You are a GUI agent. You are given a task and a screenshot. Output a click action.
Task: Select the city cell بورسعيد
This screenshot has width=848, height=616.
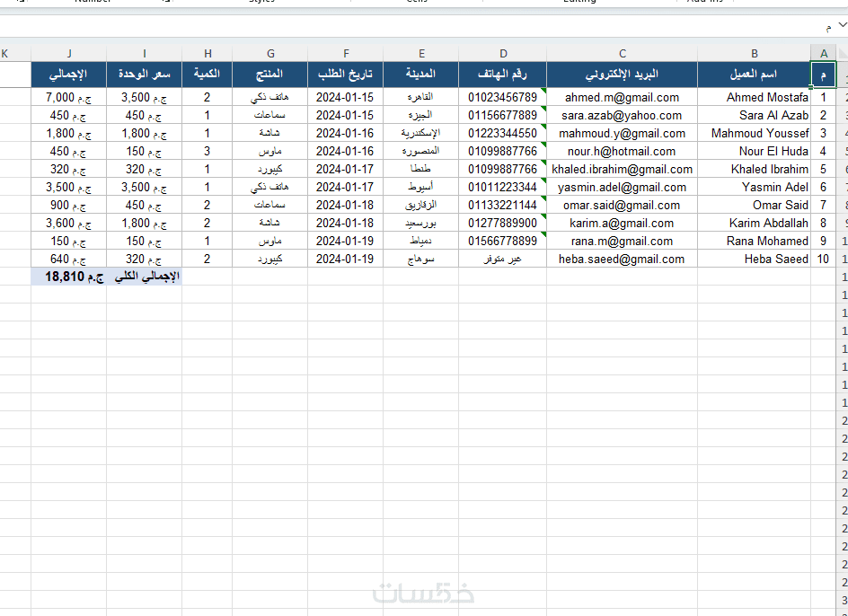421,223
